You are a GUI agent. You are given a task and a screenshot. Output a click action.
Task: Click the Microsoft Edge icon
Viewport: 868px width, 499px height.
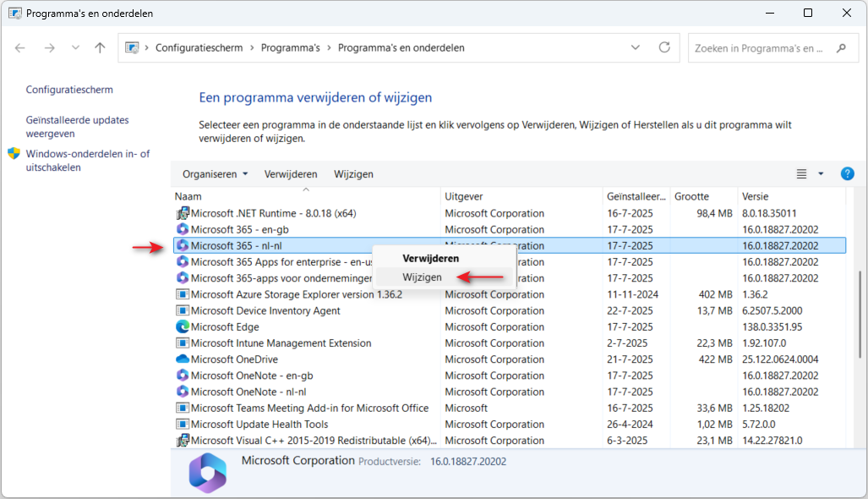point(182,326)
